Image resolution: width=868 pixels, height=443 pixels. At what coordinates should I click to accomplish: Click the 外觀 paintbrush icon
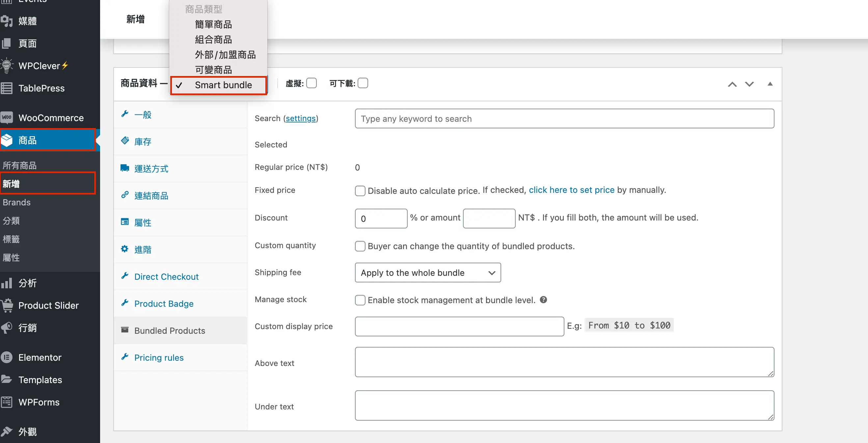pos(7,431)
